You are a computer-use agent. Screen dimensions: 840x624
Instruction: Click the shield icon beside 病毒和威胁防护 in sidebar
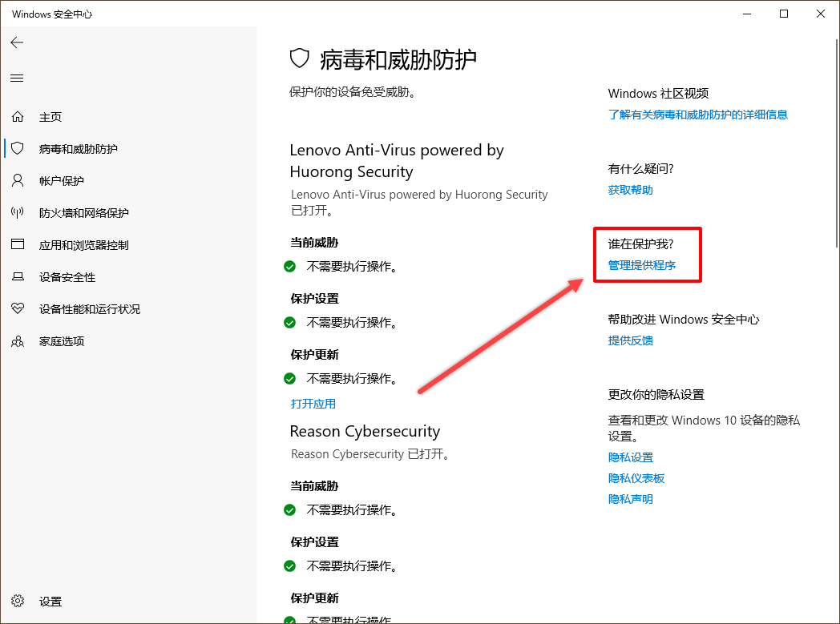18,148
